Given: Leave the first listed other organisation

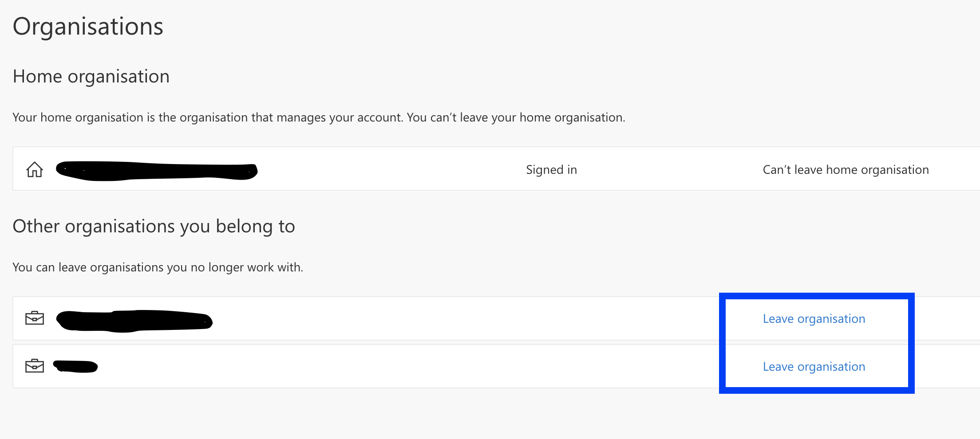Looking at the screenshot, I should (x=814, y=319).
